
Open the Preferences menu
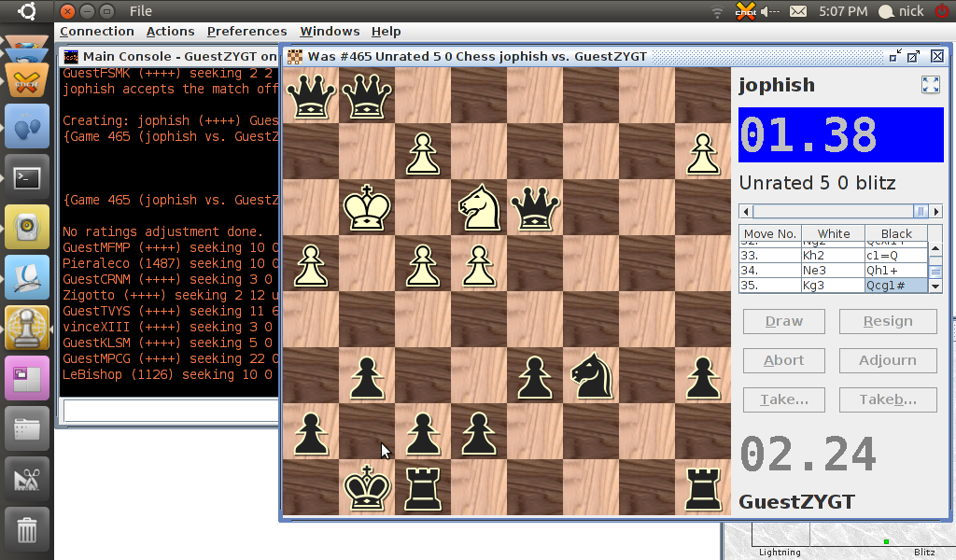247,32
